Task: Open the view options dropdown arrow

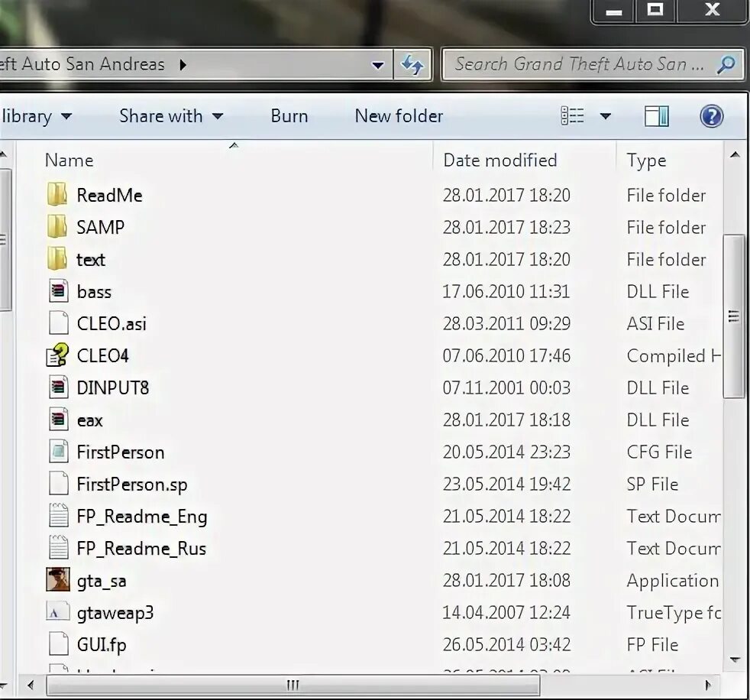Action: (x=606, y=116)
